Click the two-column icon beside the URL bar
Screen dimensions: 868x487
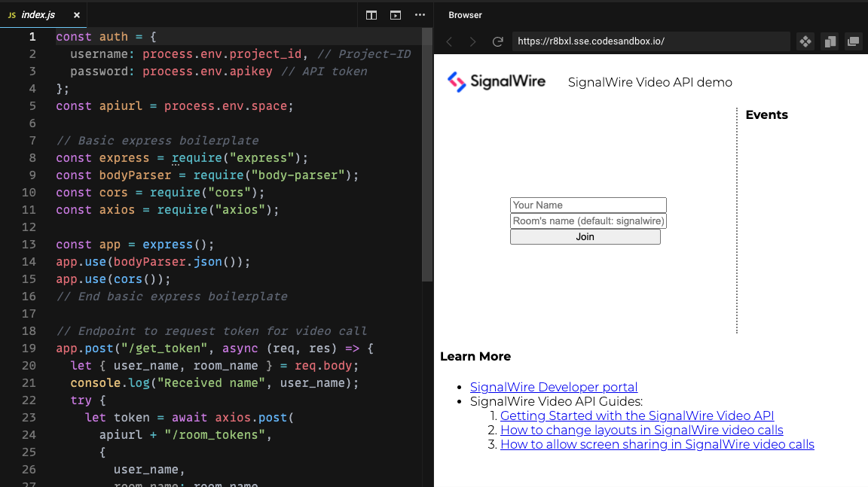coord(830,41)
